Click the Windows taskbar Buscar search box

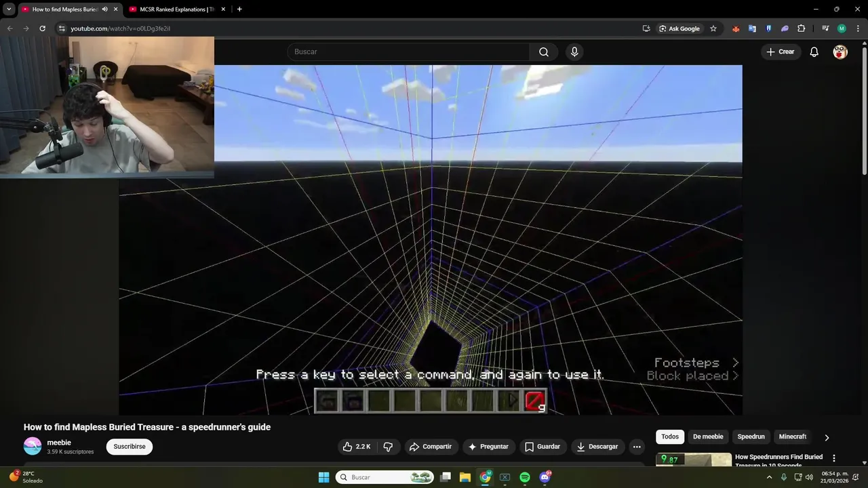point(385,477)
